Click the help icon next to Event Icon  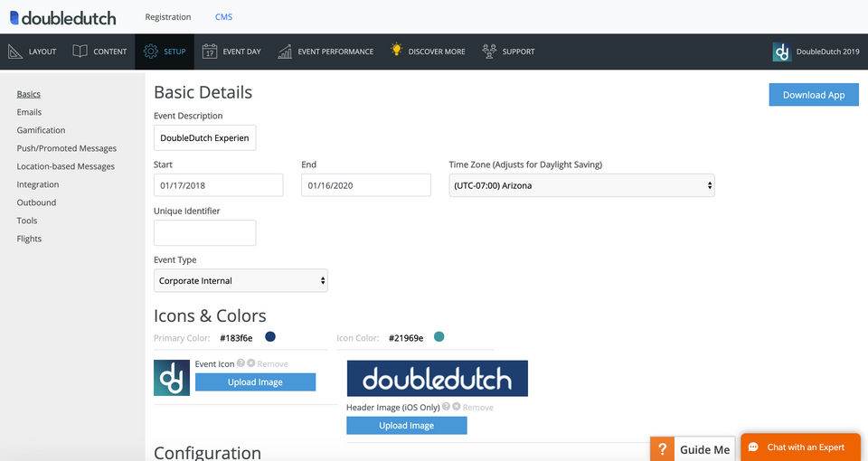pyautogui.click(x=241, y=363)
